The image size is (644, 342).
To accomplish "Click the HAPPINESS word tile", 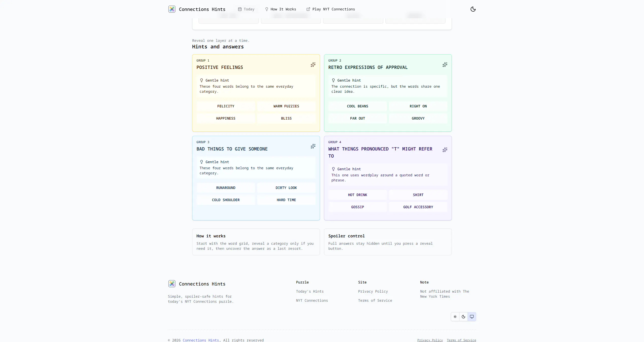I will point(226,118).
